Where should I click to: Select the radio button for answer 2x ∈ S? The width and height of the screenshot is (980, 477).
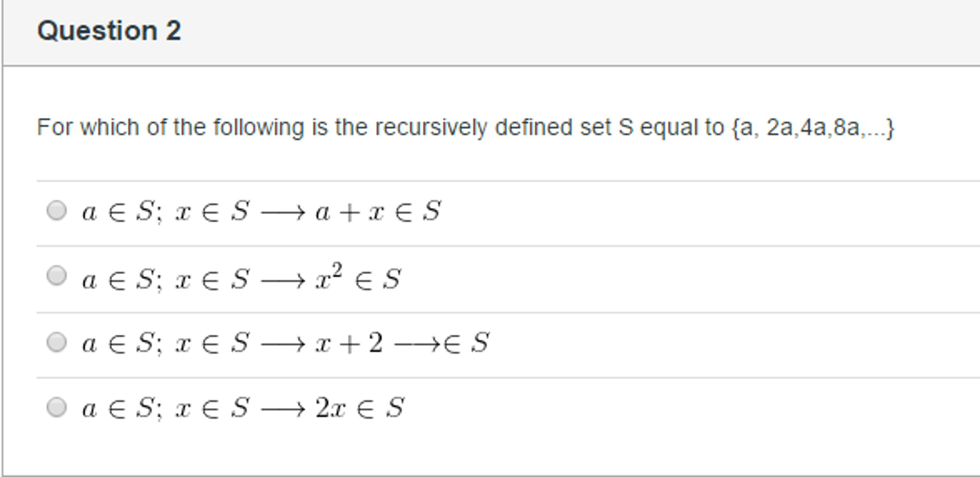point(57,407)
